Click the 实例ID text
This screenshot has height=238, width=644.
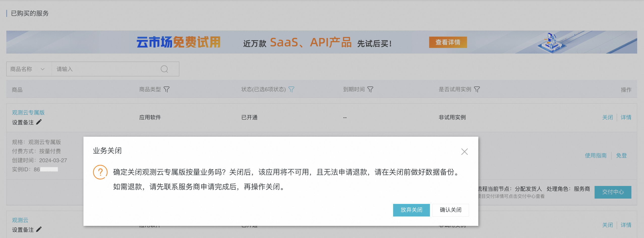(x=35, y=170)
